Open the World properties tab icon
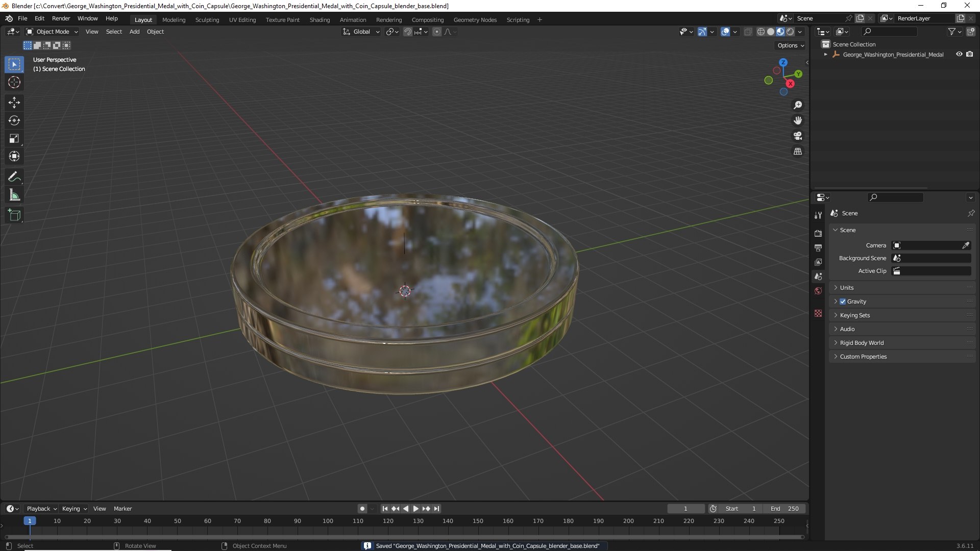980x551 pixels. click(x=818, y=291)
